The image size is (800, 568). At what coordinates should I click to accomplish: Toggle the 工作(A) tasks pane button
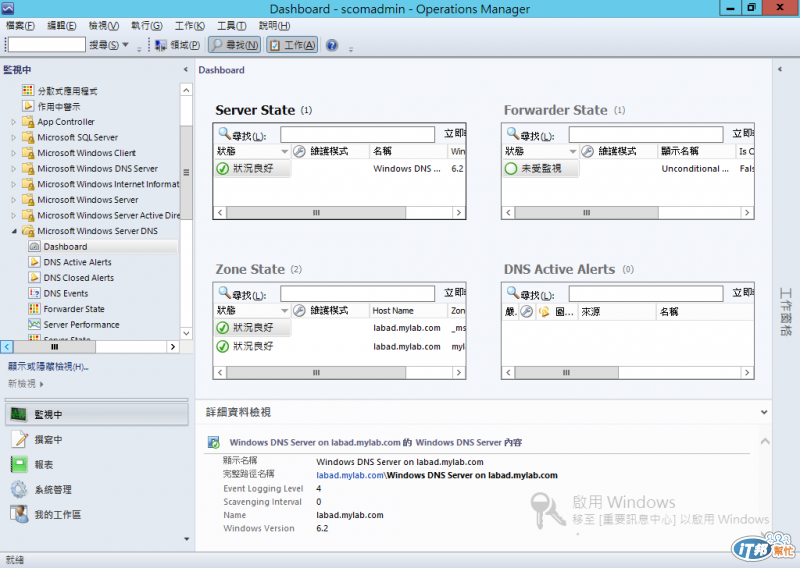pos(292,45)
